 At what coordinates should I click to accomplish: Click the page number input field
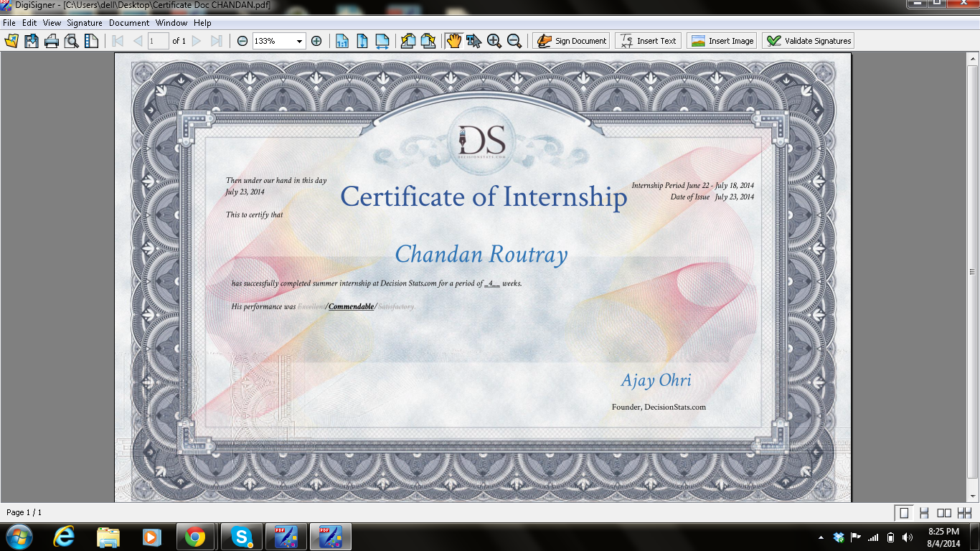point(158,41)
